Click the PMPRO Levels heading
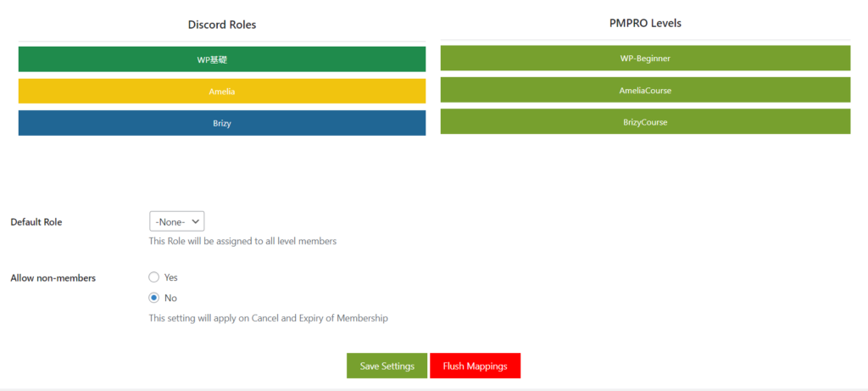The image size is (868, 391). 645,23
